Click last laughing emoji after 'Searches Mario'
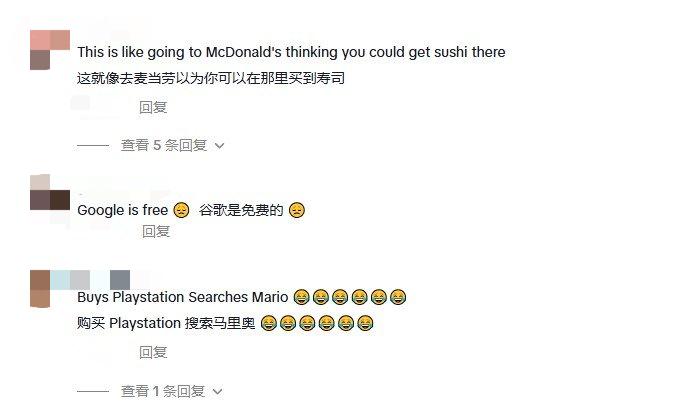Viewport: 686px width, 416px height. 398,297
